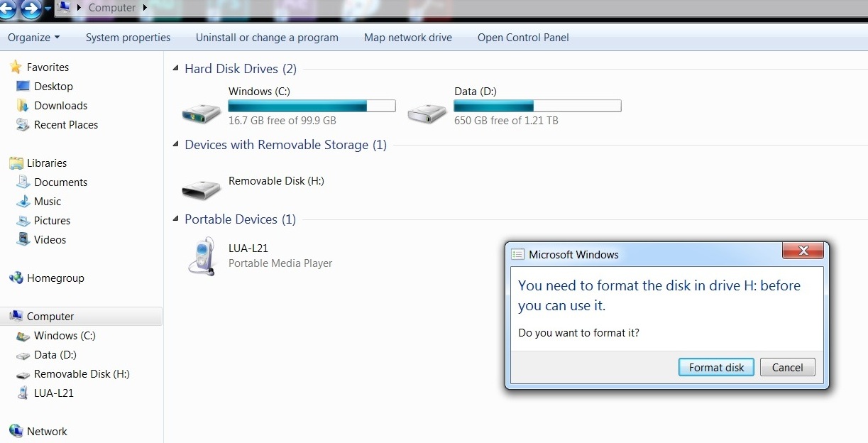Expand the arrow after Computer in the address bar
The image size is (868, 443).
[x=145, y=8]
